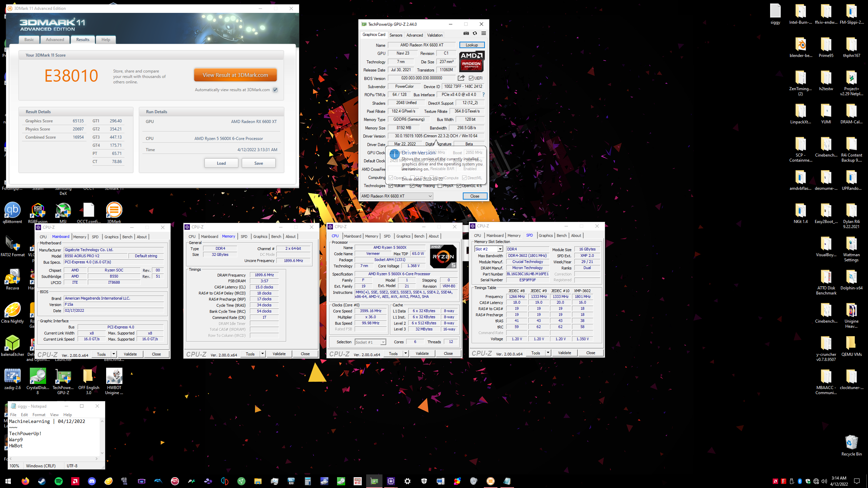Click into the Notepad text area
Screen dimensions: 868x488
tap(54, 437)
